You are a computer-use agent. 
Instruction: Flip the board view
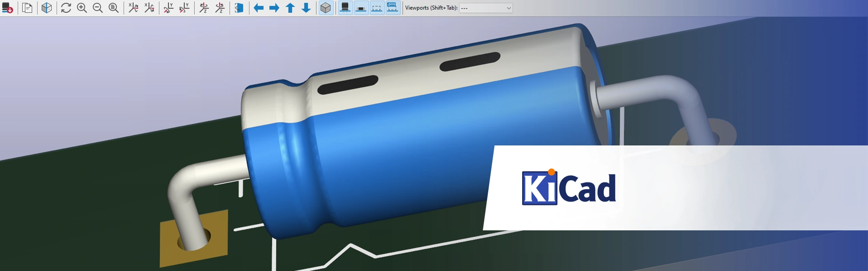tap(239, 8)
